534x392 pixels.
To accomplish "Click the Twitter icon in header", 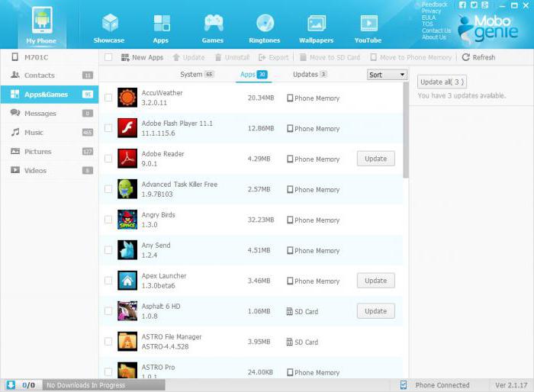I will pyautogui.click(x=474, y=5).
